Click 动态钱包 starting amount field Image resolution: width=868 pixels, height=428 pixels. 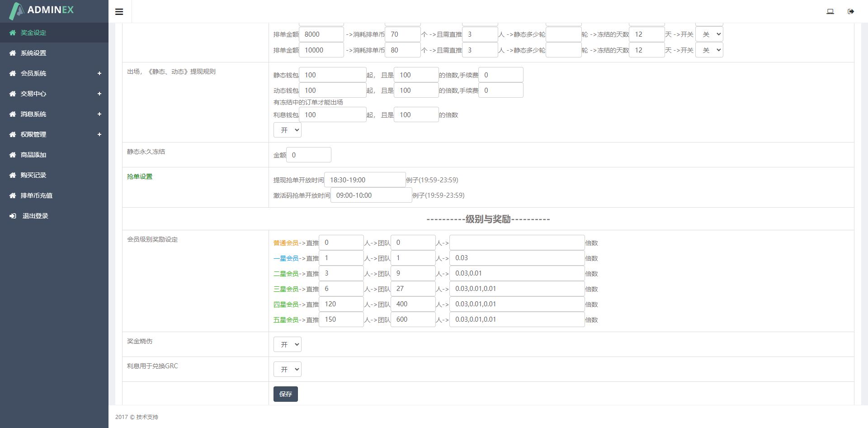333,90
